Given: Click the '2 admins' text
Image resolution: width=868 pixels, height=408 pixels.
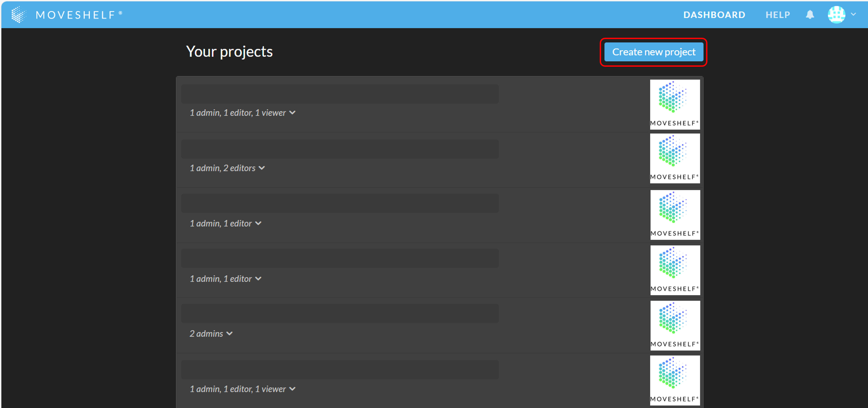Looking at the screenshot, I should [206, 334].
